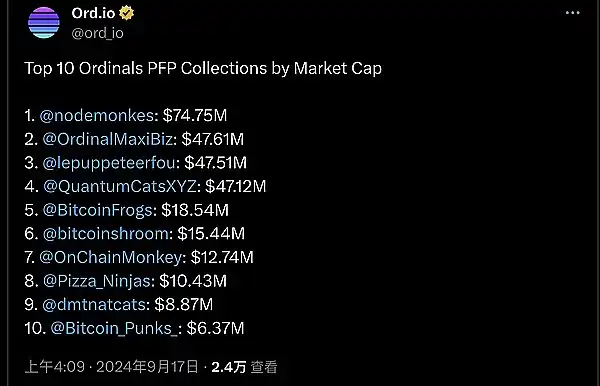
Task: Open the @bitcoinshroom mention
Action: [106, 233]
